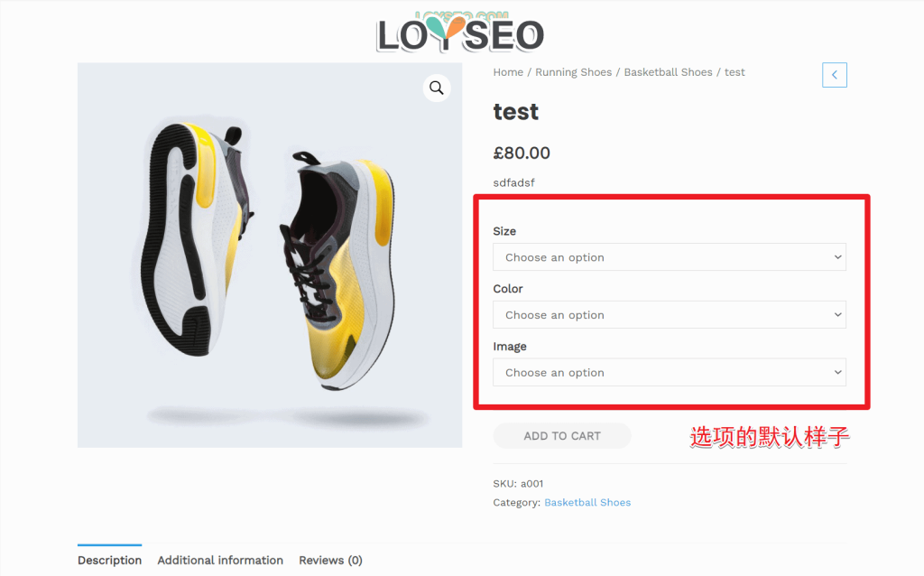
Task: Click the previous product arrow icon
Action: [835, 75]
